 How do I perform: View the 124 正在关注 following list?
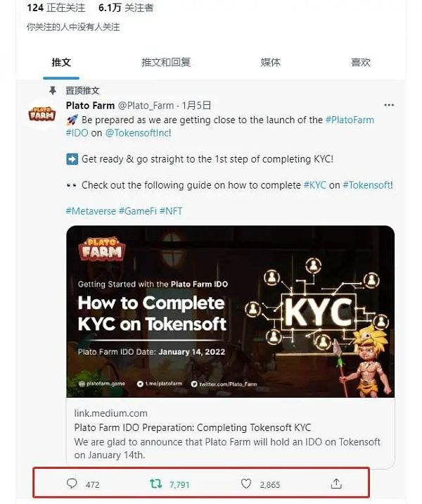56,8
